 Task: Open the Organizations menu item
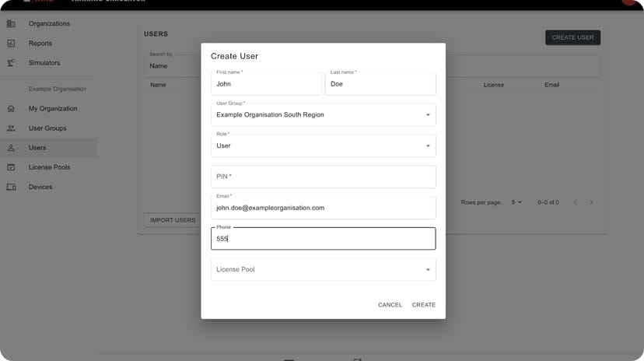tap(48, 24)
